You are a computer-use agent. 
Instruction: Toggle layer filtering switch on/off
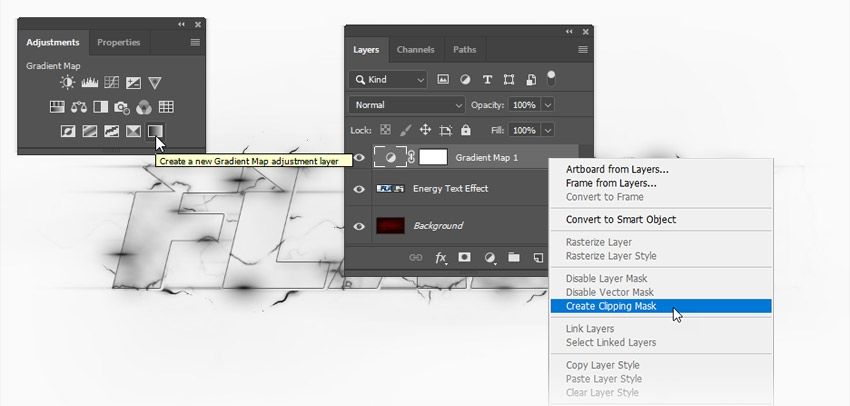[551, 79]
